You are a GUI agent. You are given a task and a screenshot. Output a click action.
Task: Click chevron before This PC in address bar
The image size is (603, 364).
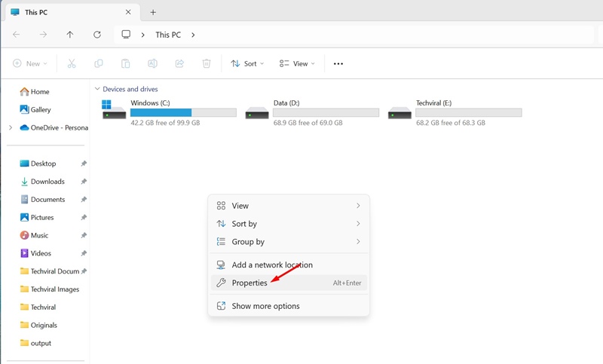pyautogui.click(x=142, y=35)
